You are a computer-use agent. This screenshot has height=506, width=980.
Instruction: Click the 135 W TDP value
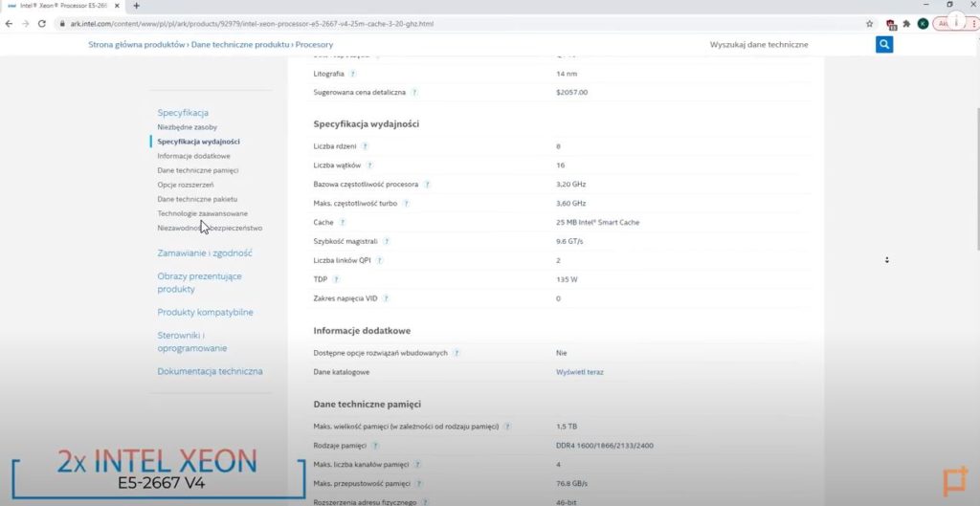pyautogui.click(x=567, y=280)
